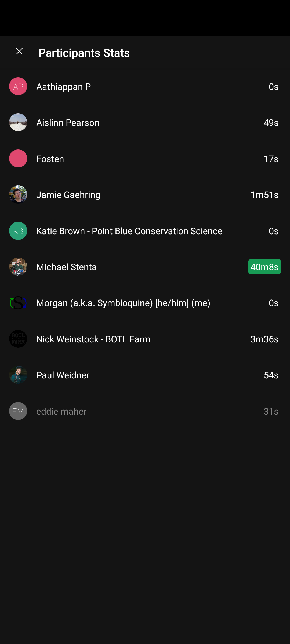The image size is (290, 644).
Task: Choose the Fosten participant name
Action: point(50,159)
